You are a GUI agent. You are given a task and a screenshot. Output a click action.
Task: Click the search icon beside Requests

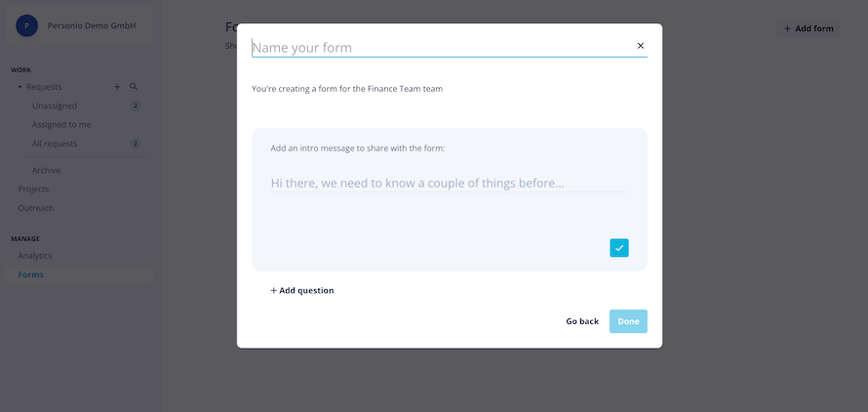(134, 87)
